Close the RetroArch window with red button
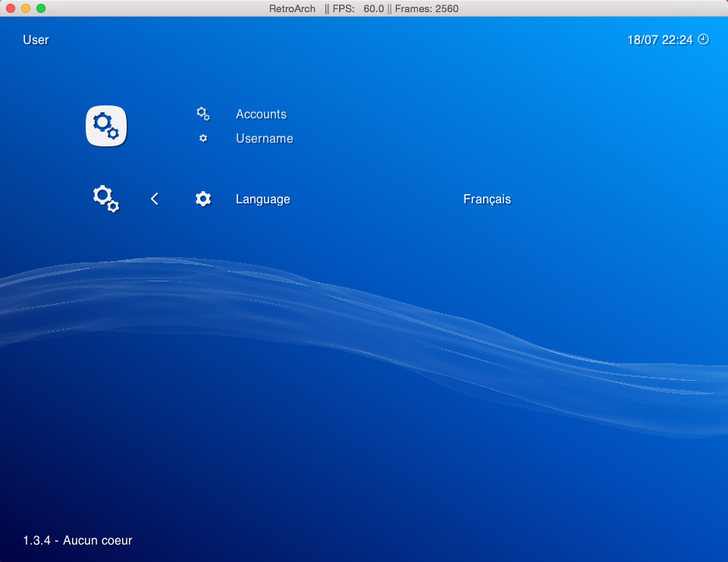 (x=10, y=8)
